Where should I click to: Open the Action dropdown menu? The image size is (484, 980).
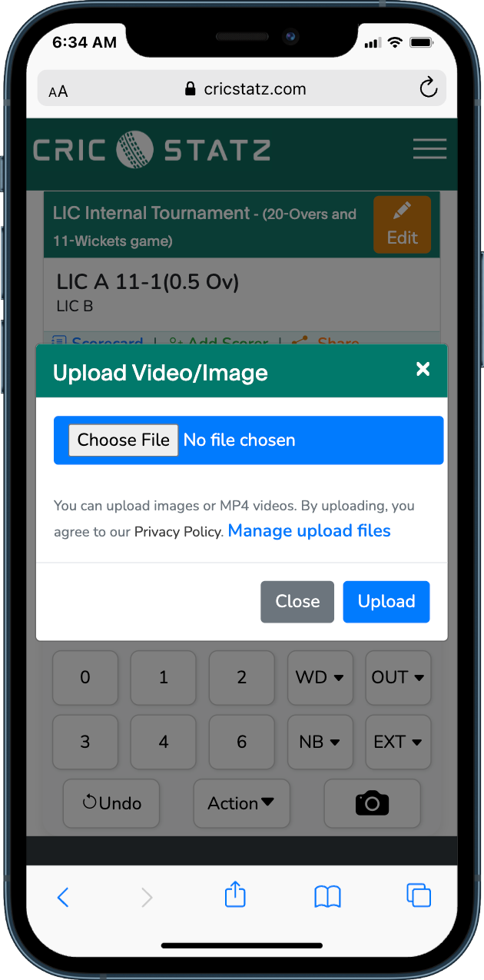[x=241, y=803]
